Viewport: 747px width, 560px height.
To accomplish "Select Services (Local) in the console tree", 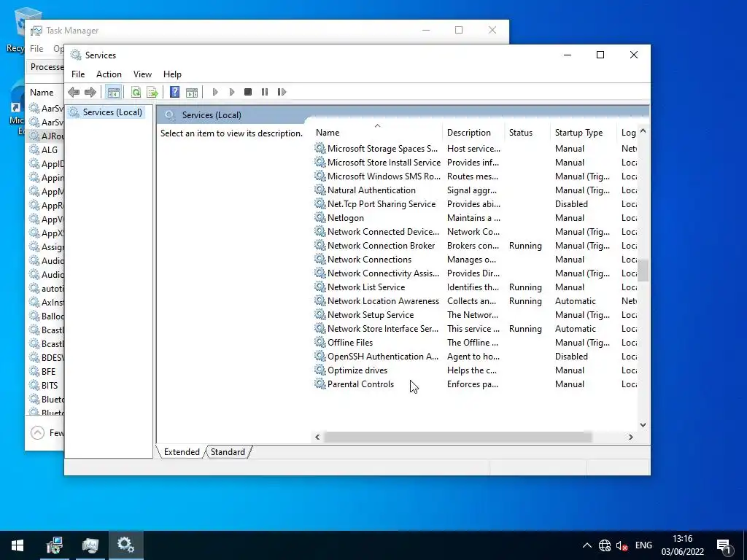I will pos(112,112).
